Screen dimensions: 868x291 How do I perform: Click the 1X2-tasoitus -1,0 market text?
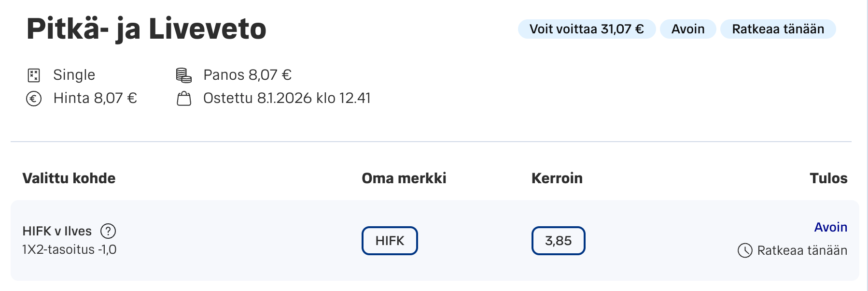pyautogui.click(x=70, y=249)
